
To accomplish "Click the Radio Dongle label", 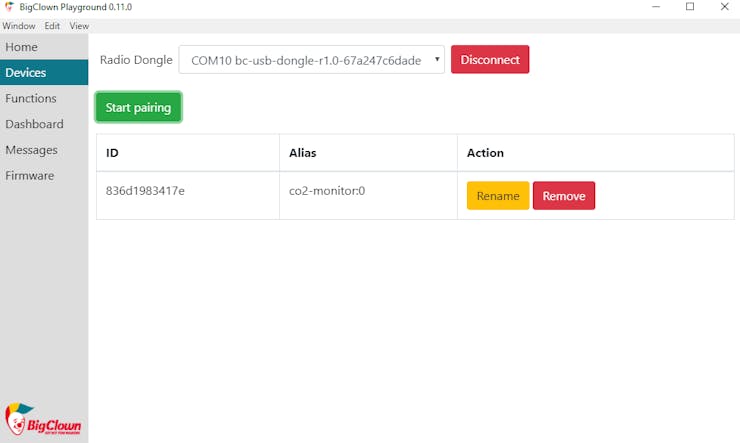I will coord(136,60).
